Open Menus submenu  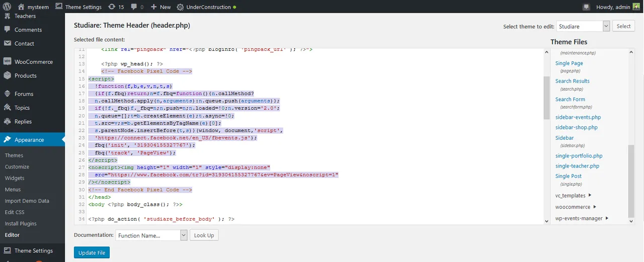pyautogui.click(x=13, y=190)
